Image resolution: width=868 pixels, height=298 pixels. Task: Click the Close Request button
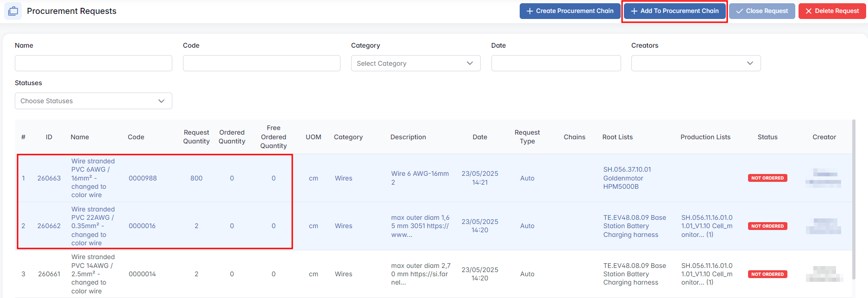coord(761,11)
